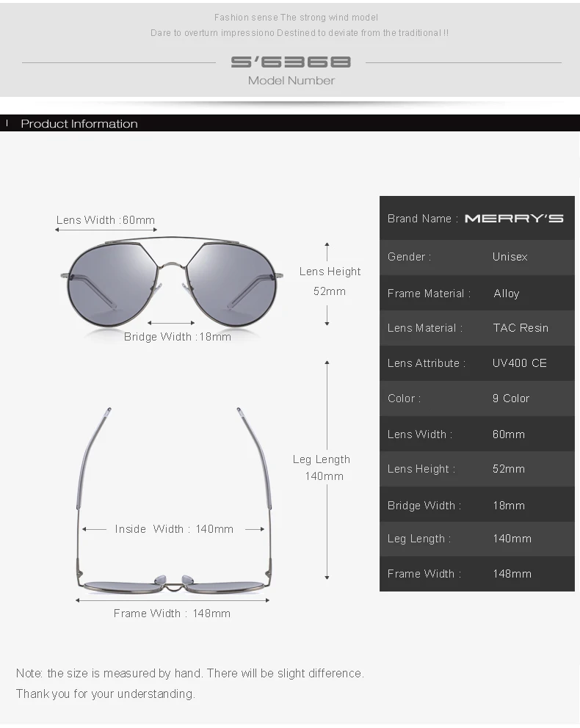Click the 'Bridge Width :' table label

click(424, 506)
